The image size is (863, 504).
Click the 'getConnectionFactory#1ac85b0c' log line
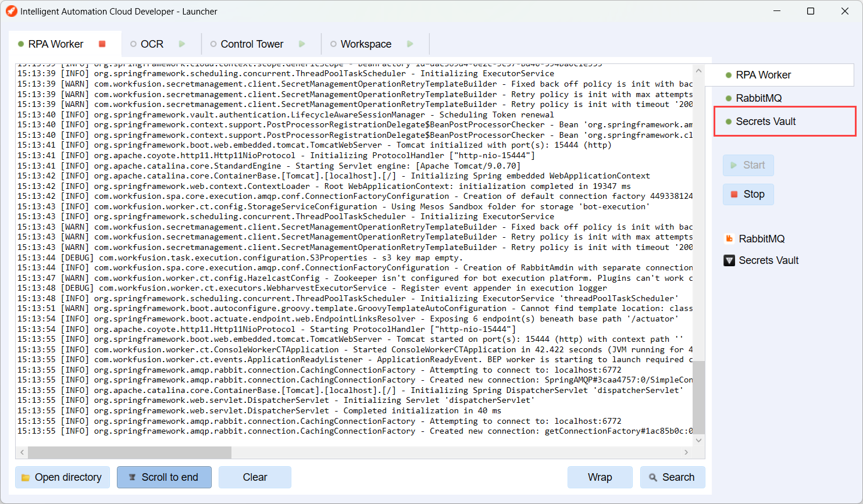click(x=355, y=431)
